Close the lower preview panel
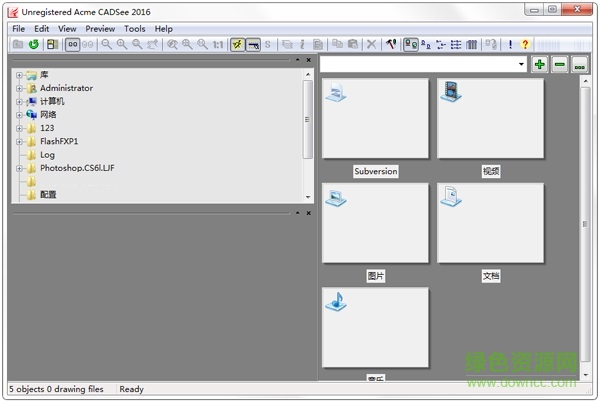Screen dimensions: 600x401 pos(308,213)
